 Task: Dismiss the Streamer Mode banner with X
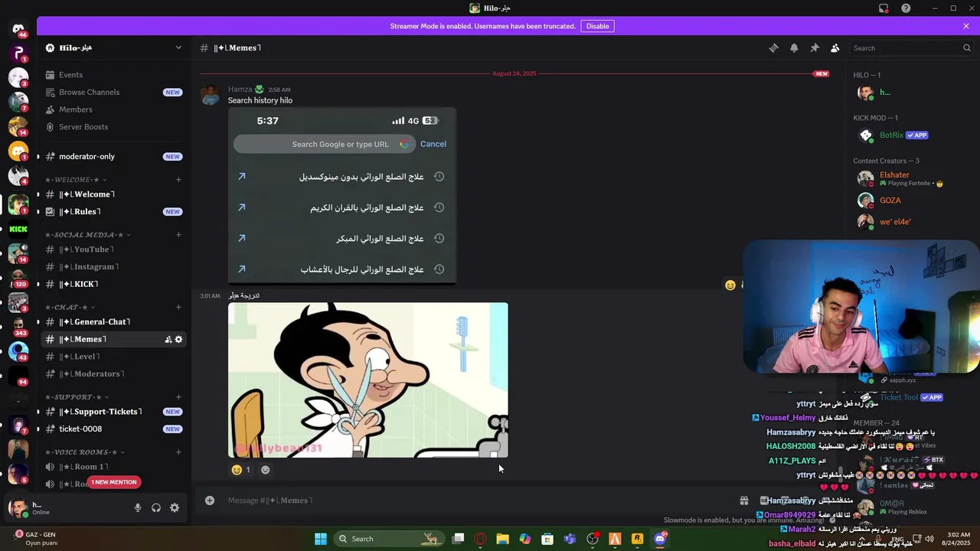click(x=966, y=26)
